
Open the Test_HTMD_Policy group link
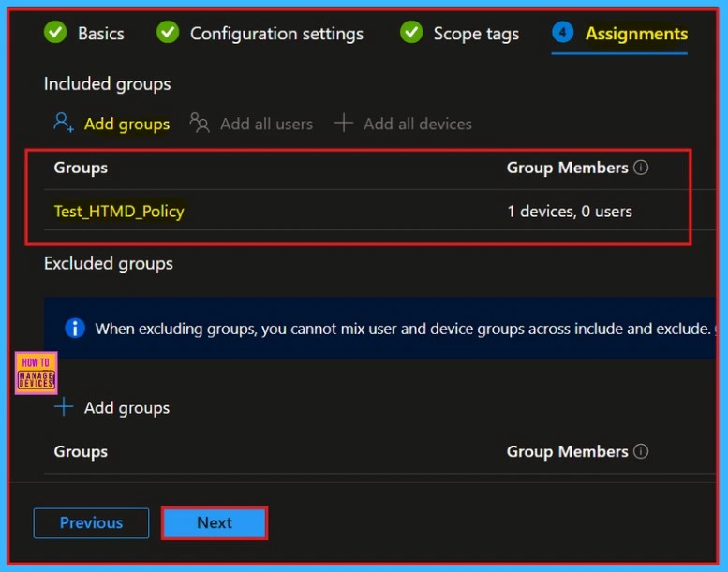(x=119, y=211)
